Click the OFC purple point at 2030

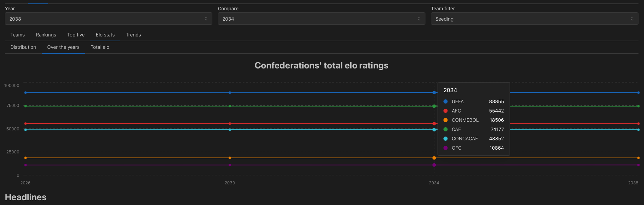pos(230,165)
